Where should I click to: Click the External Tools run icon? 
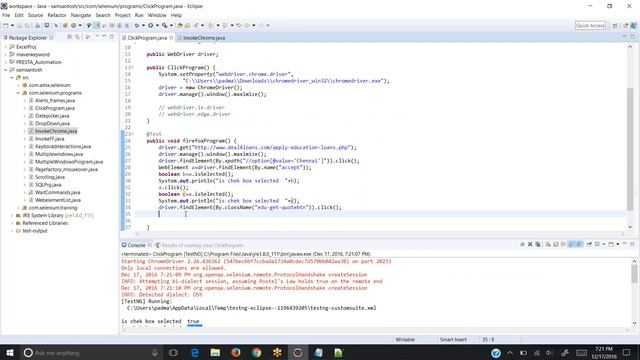(164, 25)
